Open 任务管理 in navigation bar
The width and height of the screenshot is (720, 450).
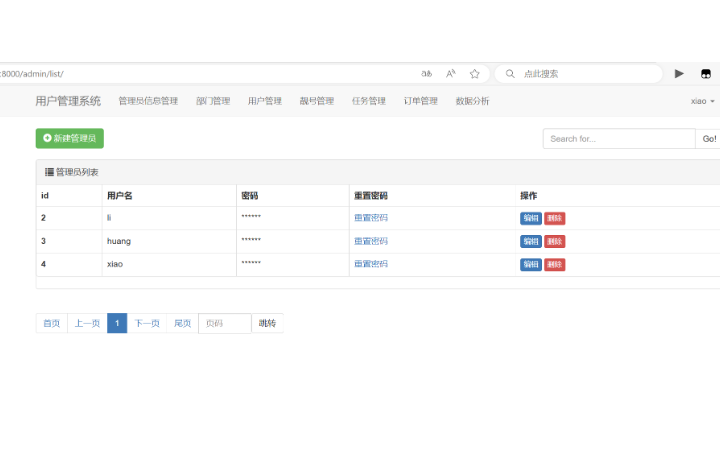click(x=369, y=101)
